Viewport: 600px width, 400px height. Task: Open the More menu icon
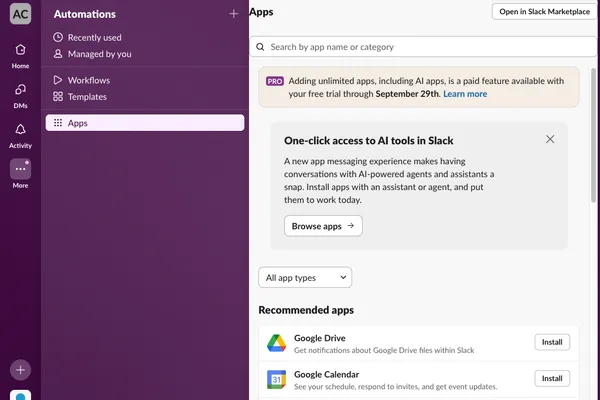tap(20, 169)
